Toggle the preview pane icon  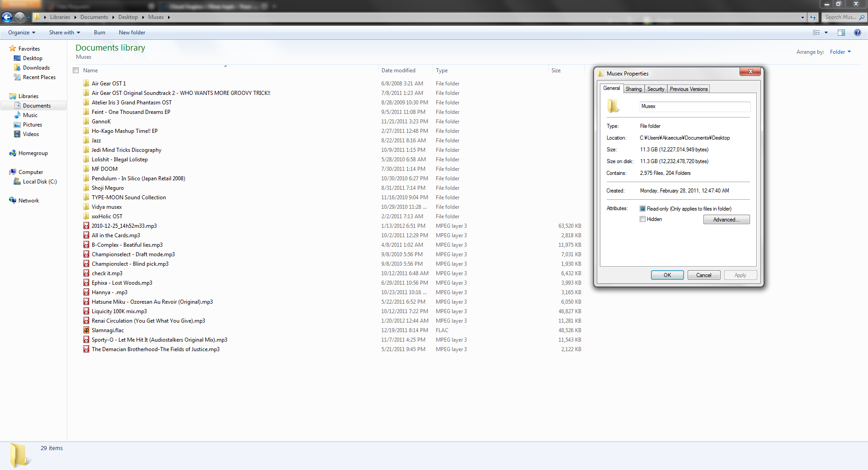click(x=841, y=33)
